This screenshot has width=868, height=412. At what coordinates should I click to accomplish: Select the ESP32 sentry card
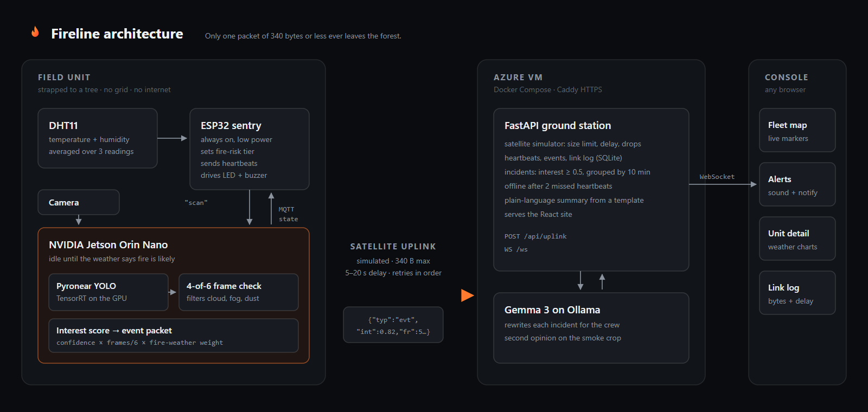250,149
